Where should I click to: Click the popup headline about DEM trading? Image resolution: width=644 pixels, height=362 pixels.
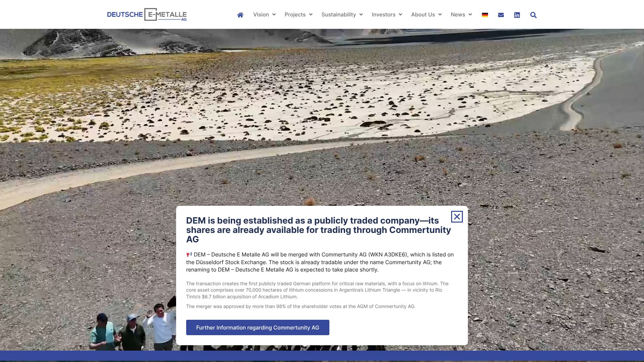pyautogui.click(x=319, y=230)
